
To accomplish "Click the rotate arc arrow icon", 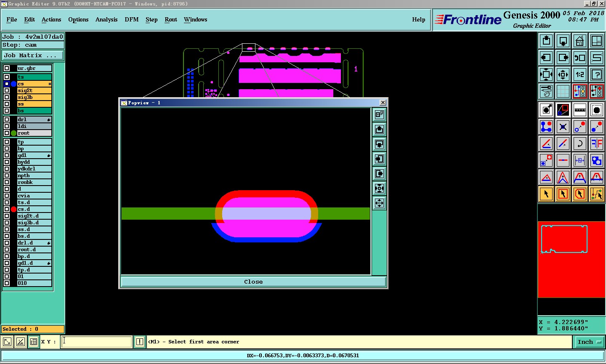I will (x=580, y=143).
